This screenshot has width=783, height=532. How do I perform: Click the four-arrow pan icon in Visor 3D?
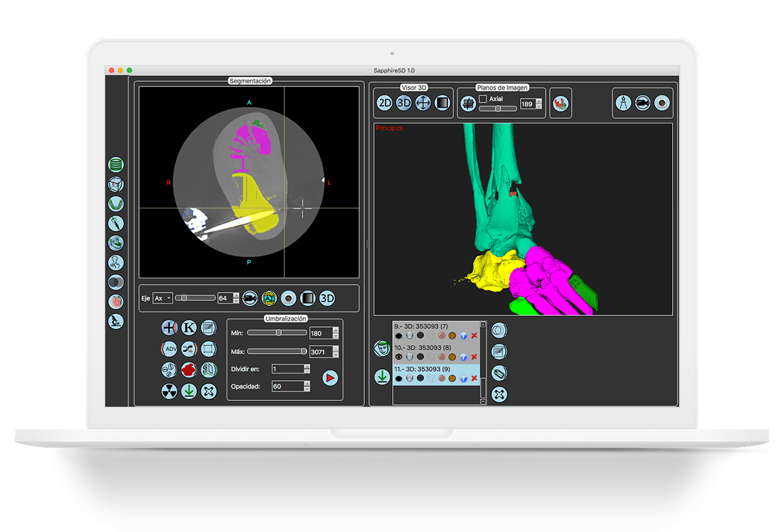click(x=423, y=103)
